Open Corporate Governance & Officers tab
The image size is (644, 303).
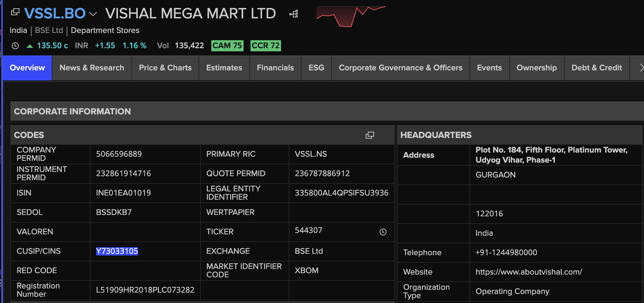click(x=401, y=68)
